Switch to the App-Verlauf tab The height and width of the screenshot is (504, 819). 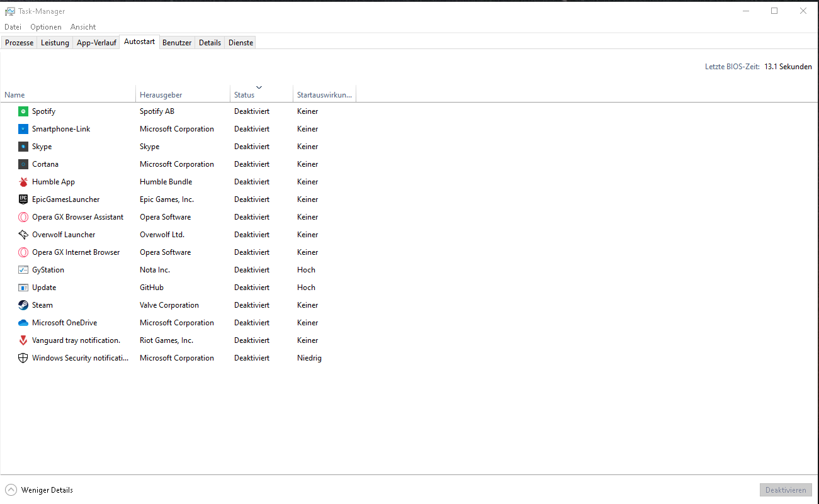pos(96,43)
